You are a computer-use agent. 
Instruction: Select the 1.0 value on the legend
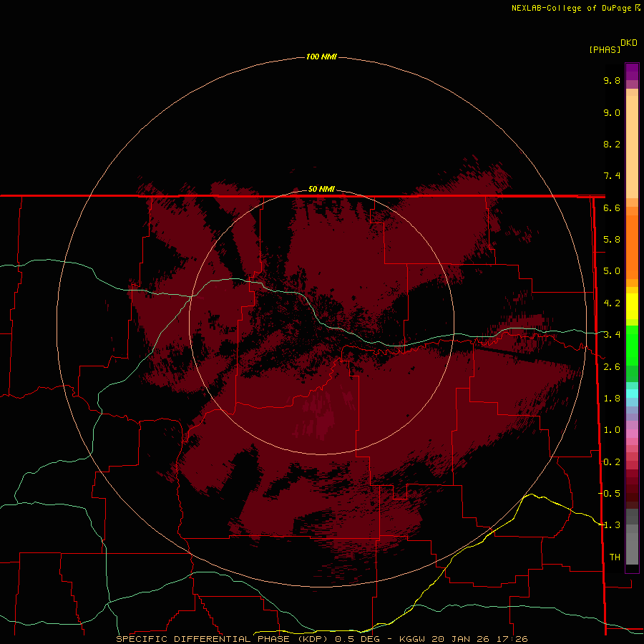click(x=612, y=430)
